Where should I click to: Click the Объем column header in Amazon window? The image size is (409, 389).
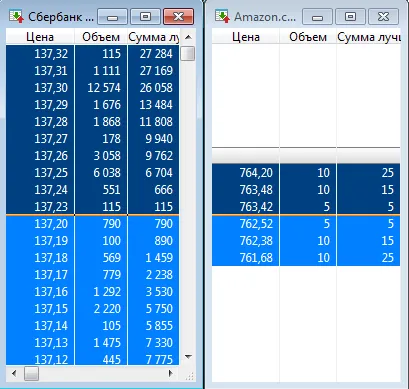[x=308, y=37]
